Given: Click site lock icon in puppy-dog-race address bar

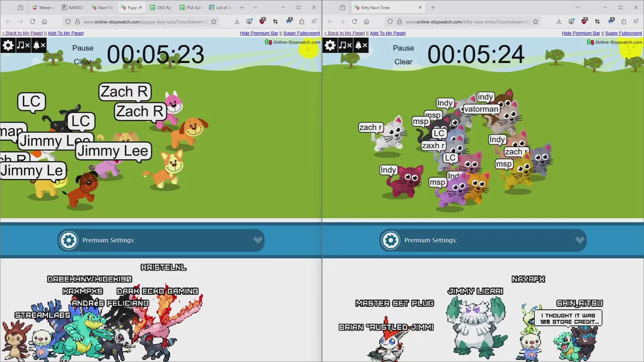Looking at the screenshot, I should point(77,22).
